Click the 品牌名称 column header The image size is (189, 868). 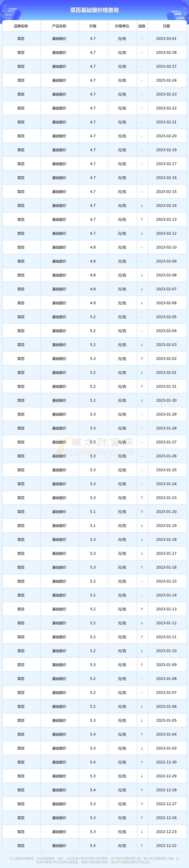21,26
